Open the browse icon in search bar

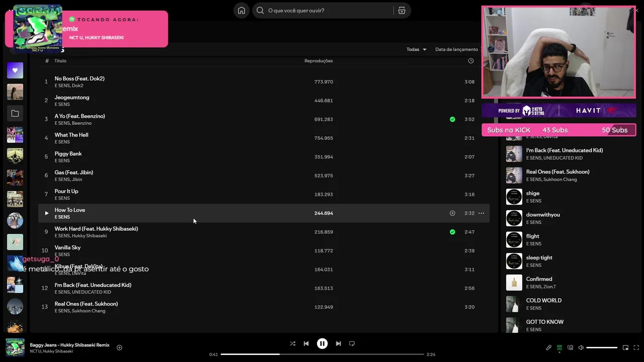(401, 11)
